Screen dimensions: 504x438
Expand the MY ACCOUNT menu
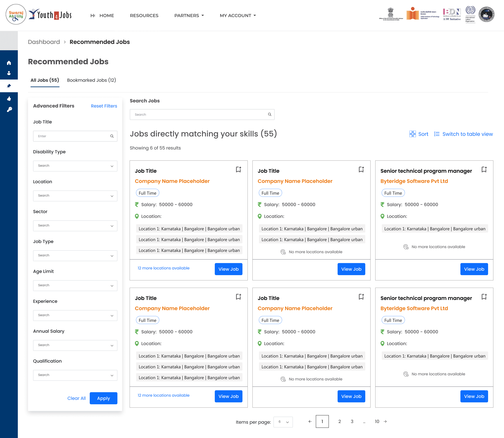238,15
